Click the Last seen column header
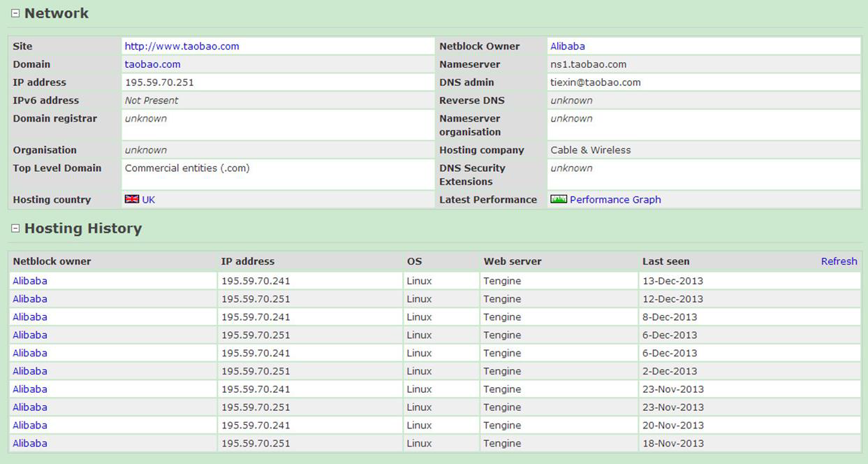The image size is (868, 464). pos(665,261)
